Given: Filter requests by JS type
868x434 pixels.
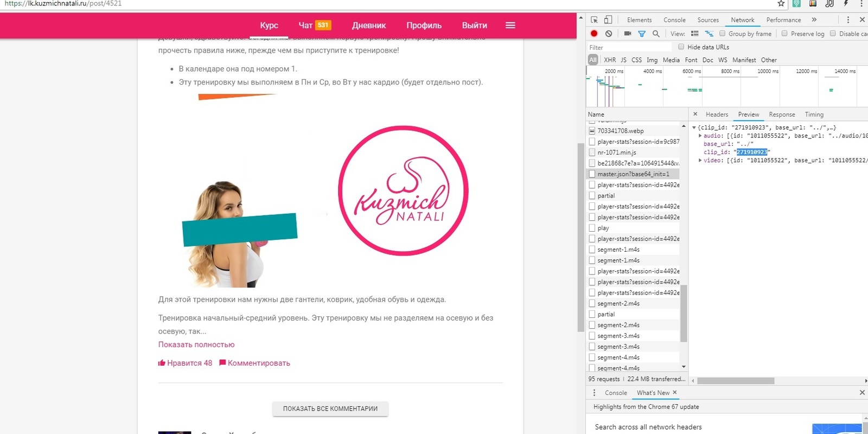Looking at the screenshot, I should (623, 60).
